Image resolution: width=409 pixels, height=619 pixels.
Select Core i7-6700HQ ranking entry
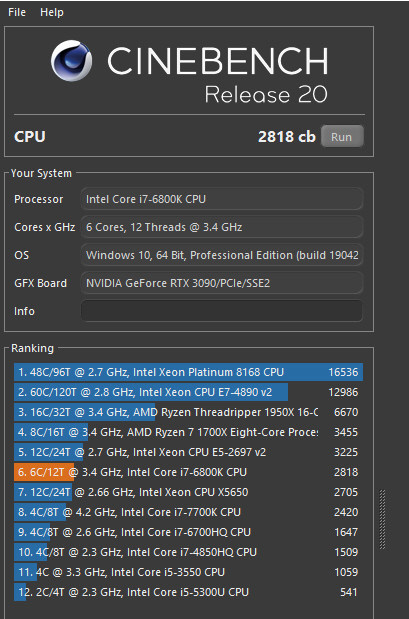pyautogui.click(x=188, y=532)
